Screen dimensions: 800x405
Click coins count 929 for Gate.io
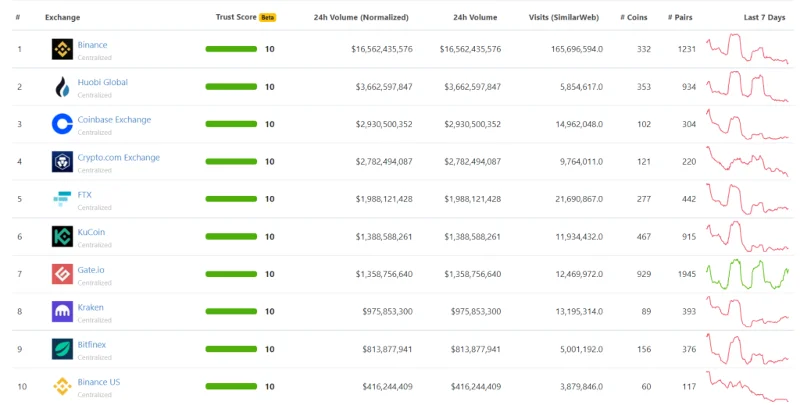[x=644, y=274]
